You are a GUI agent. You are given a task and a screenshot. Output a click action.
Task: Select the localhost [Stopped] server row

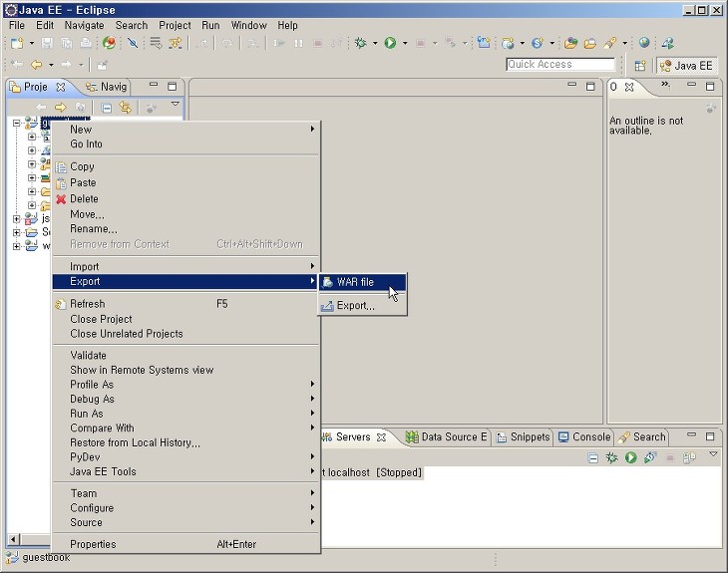point(371,472)
